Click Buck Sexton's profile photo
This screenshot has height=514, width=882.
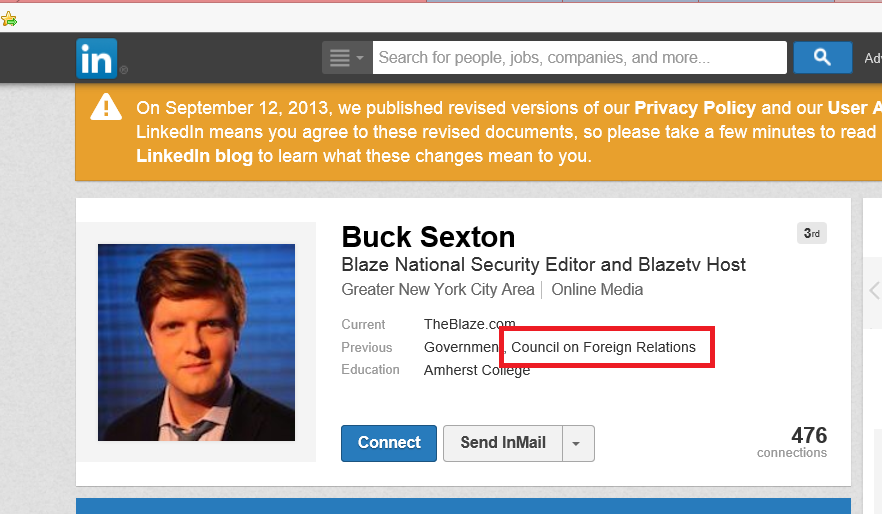196,342
